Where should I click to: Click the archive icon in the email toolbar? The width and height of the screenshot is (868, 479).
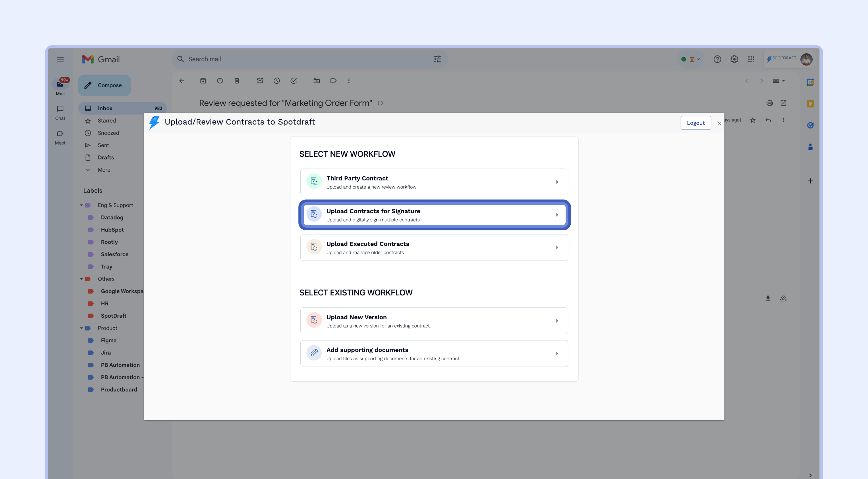203,81
